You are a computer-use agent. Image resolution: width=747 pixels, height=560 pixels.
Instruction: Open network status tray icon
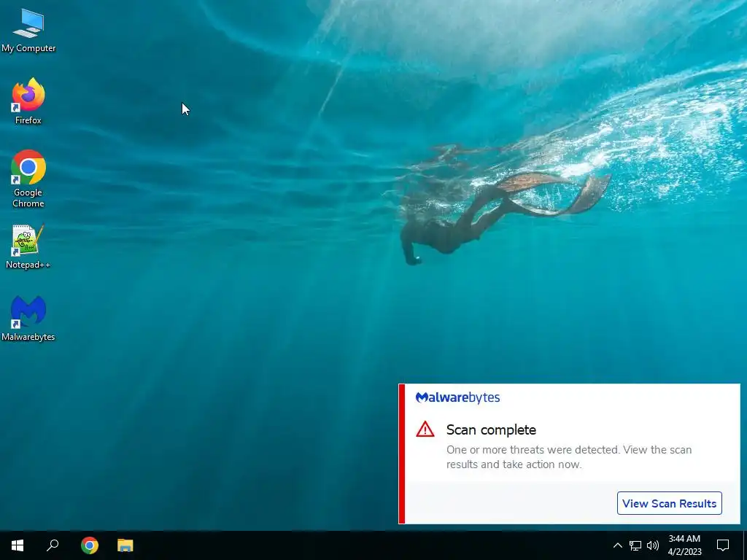point(635,545)
